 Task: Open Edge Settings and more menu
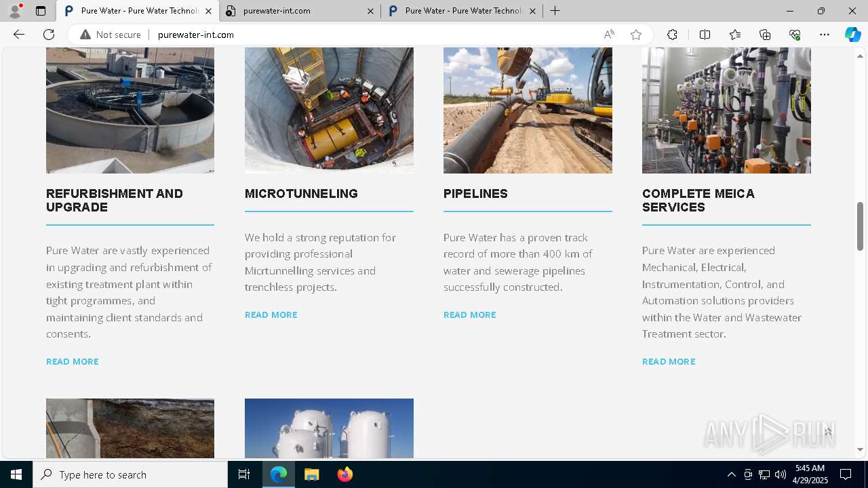click(x=825, y=35)
